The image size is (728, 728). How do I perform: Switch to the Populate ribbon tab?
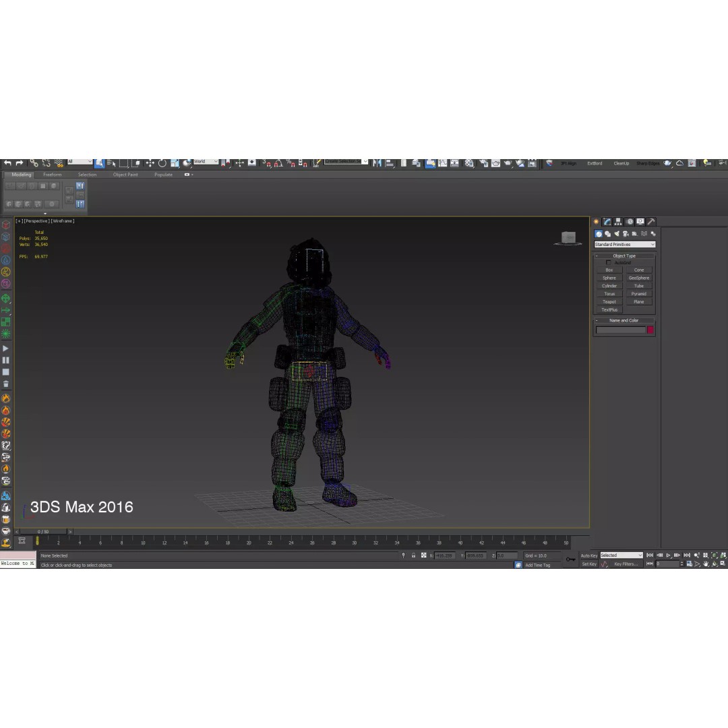coord(163,175)
